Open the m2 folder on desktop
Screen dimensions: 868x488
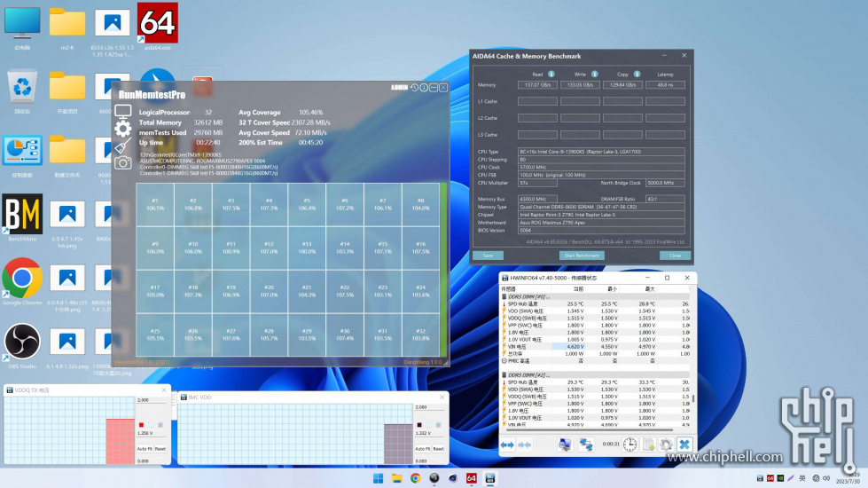67,27
